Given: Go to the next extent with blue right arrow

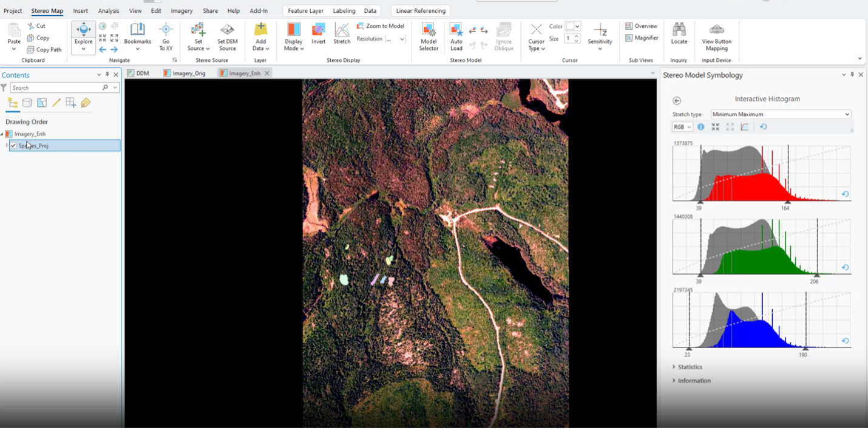Looking at the screenshot, I should [114, 49].
